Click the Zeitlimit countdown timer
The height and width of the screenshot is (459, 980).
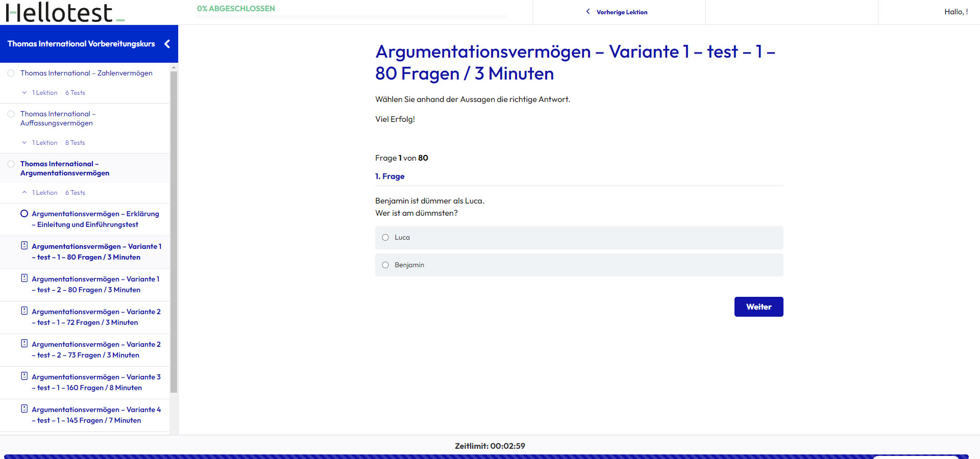(490, 446)
